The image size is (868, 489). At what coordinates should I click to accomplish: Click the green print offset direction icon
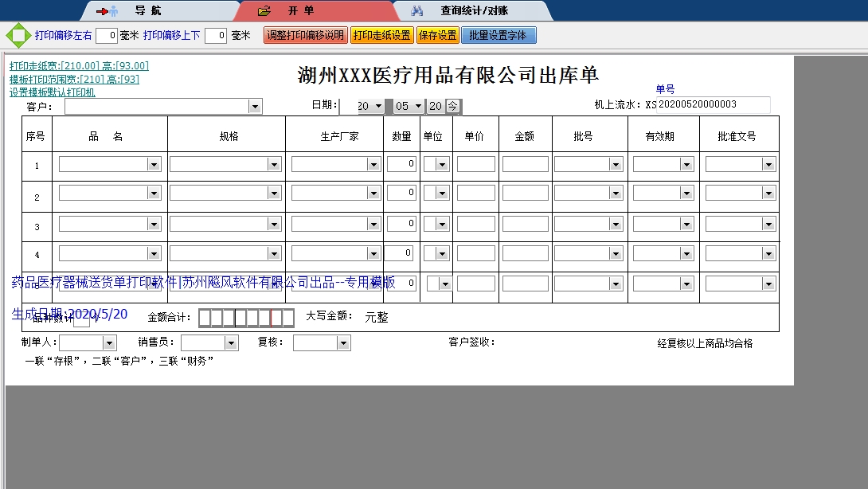pos(18,36)
